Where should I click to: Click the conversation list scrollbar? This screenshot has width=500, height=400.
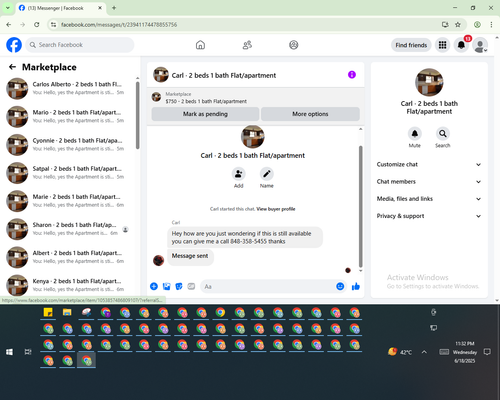pyautogui.click(x=137, y=115)
